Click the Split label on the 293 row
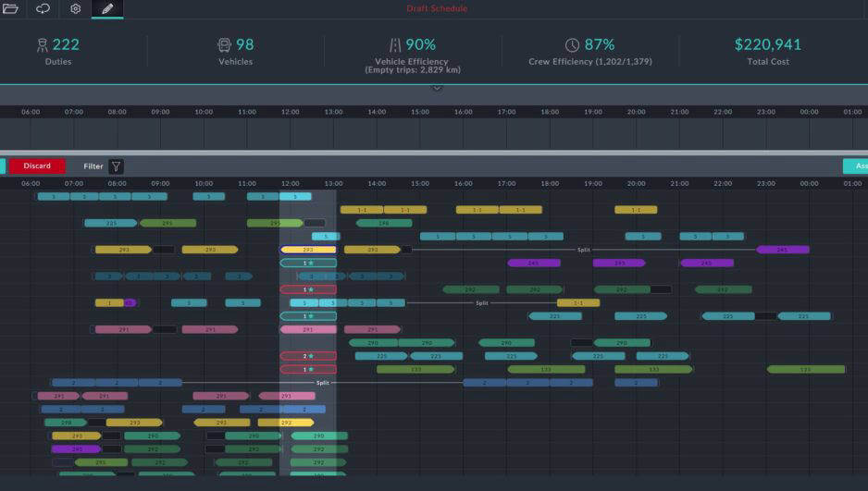868x491 pixels. coord(584,250)
